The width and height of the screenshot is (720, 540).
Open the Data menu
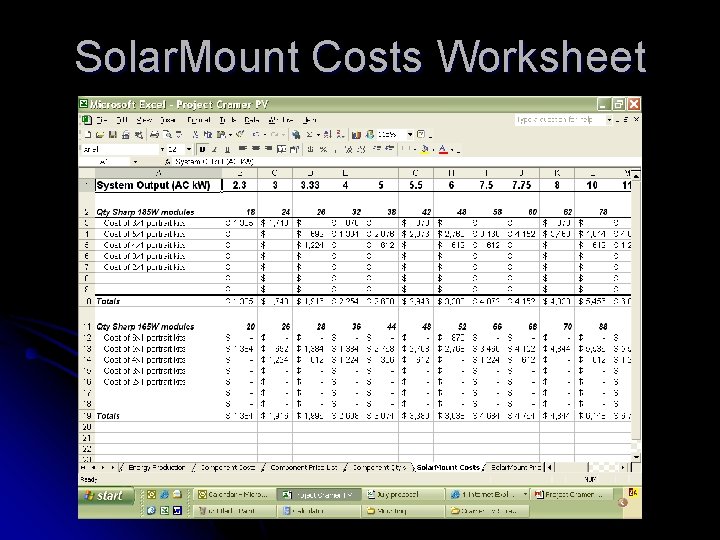[x=252, y=120]
